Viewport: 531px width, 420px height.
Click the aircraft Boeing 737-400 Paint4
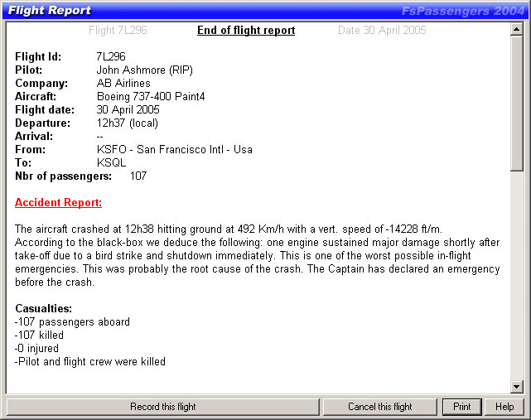(x=151, y=97)
